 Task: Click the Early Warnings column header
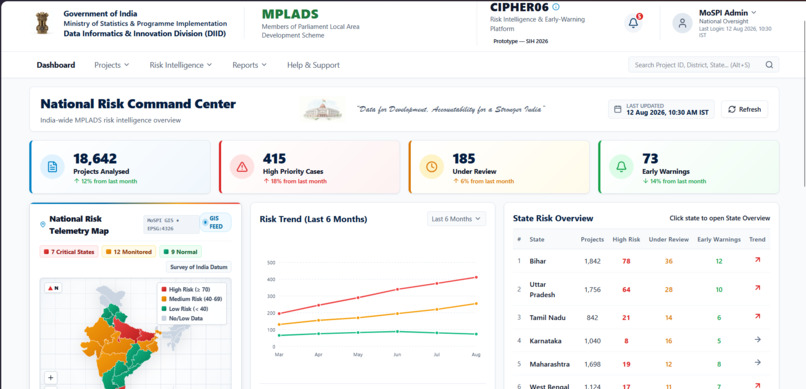(x=719, y=239)
